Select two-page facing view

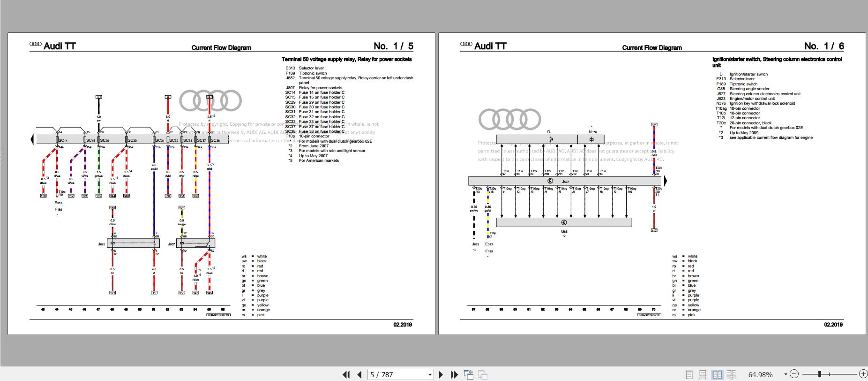717,374
